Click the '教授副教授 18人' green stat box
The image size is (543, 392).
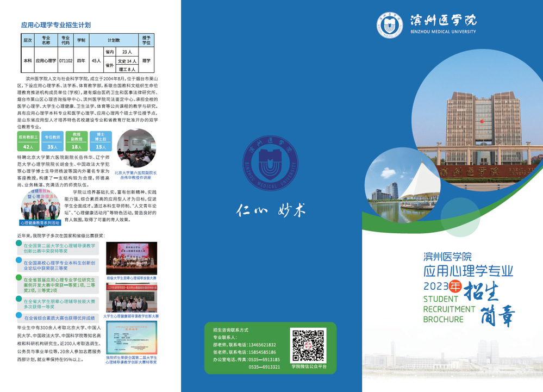[x=77, y=141]
